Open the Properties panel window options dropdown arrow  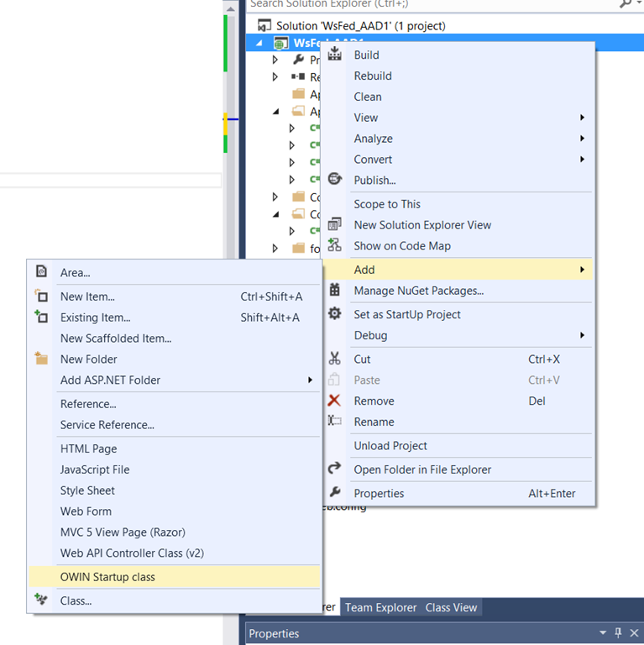[603, 632]
